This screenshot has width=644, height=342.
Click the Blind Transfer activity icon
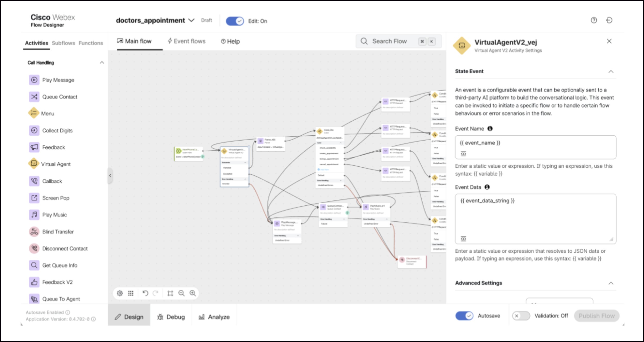pyautogui.click(x=34, y=232)
